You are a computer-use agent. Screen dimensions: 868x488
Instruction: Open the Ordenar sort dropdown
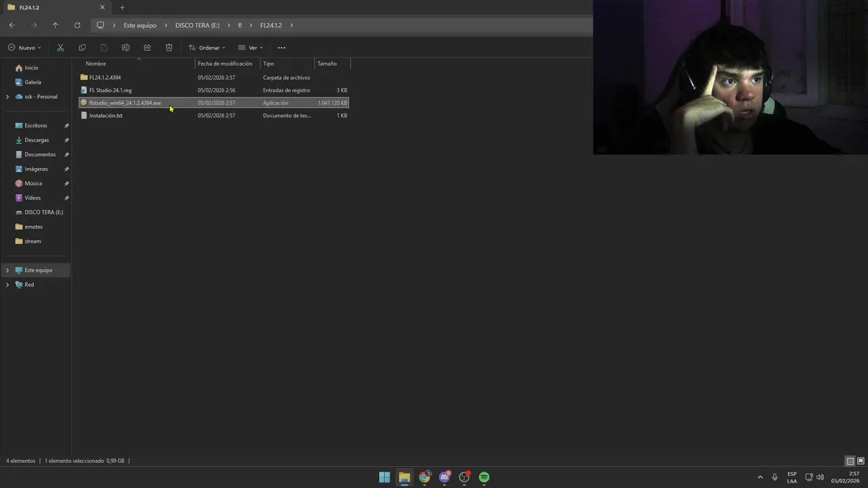pos(207,47)
